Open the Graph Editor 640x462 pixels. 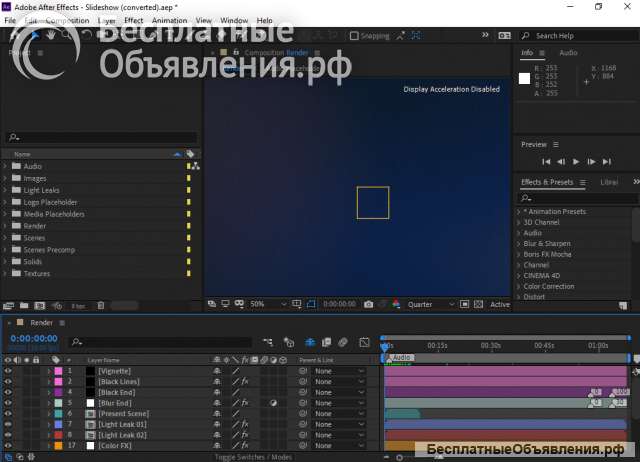[364, 342]
